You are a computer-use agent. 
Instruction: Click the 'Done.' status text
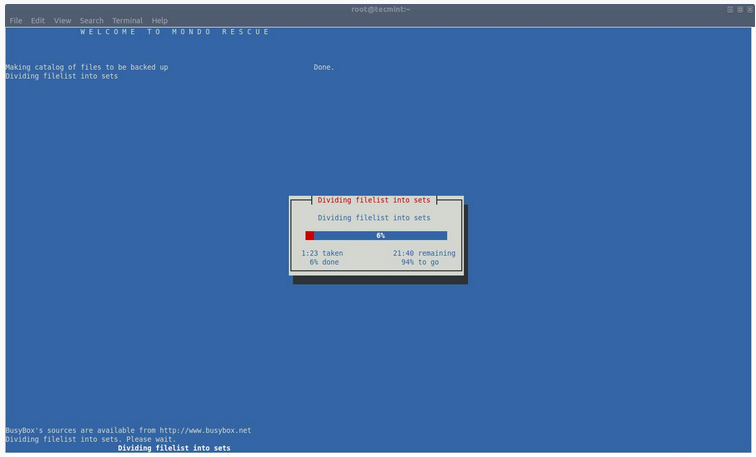click(324, 67)
